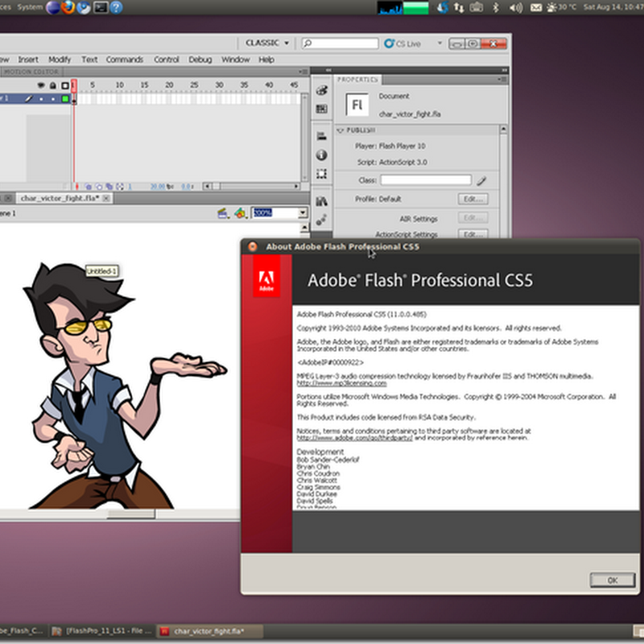Open the mp3licensing.com link in About dialog
The width and height of the screenshot is (644, 644).
pyautogui.click(x=341, y=383)
